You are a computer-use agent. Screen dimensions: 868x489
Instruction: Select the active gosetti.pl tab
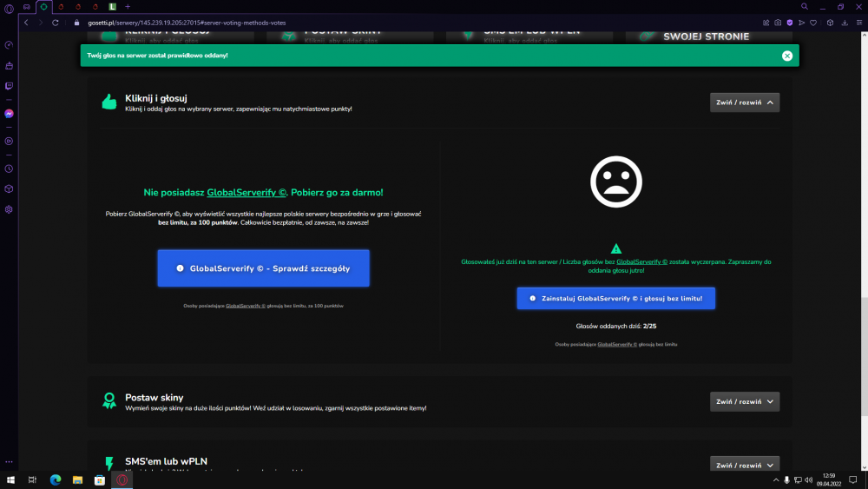43,7
